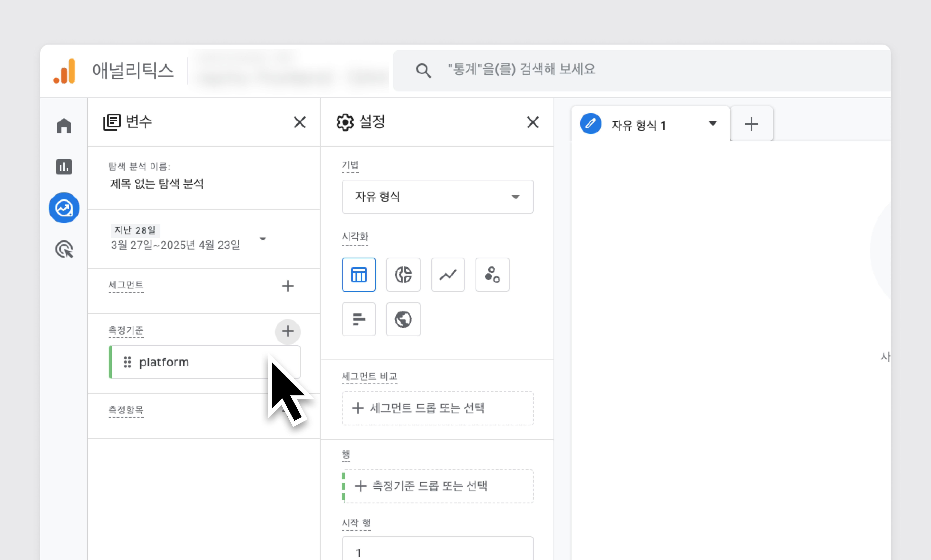This screenshot has height=560, width=931.
Task: Open the Explore icon in sidebar
Action: click(64, 208)
